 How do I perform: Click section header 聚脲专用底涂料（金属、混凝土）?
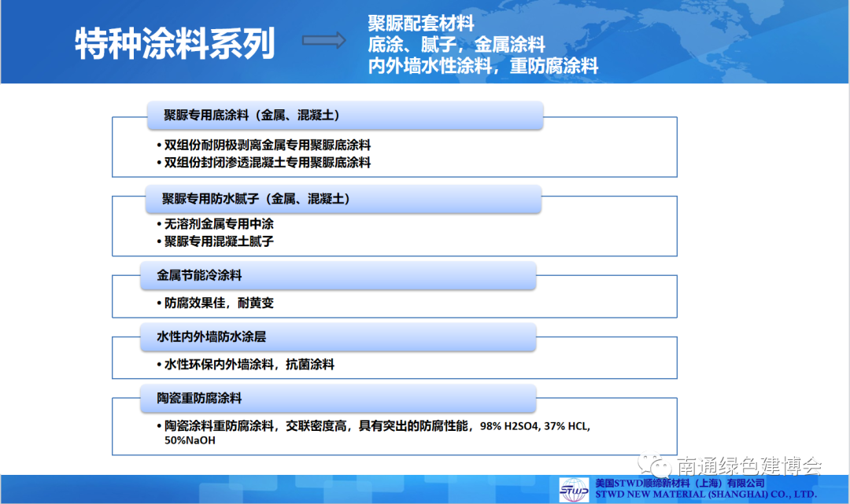click(345, 116)
